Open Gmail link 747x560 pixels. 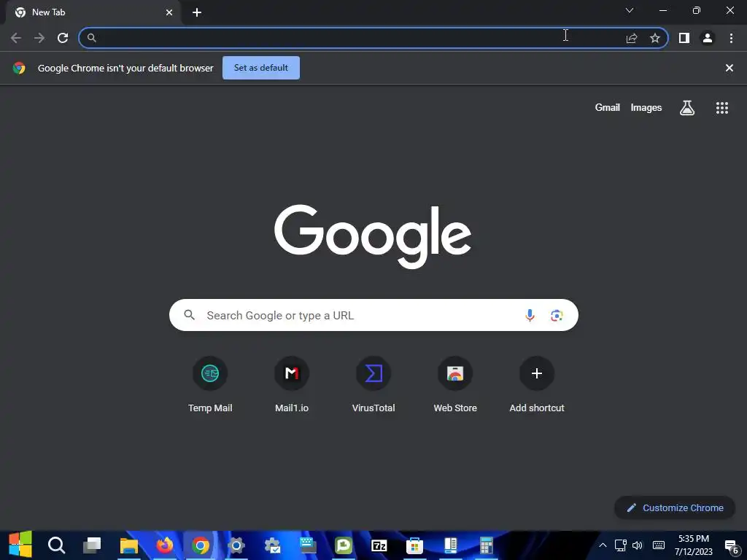click(x=608, y=108)
